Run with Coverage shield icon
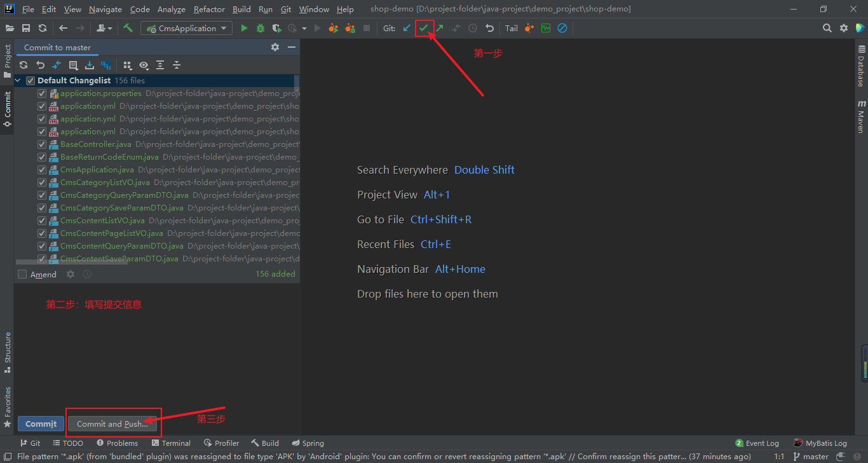This screenshot has height=463, width=868. (x=276, y=28)
